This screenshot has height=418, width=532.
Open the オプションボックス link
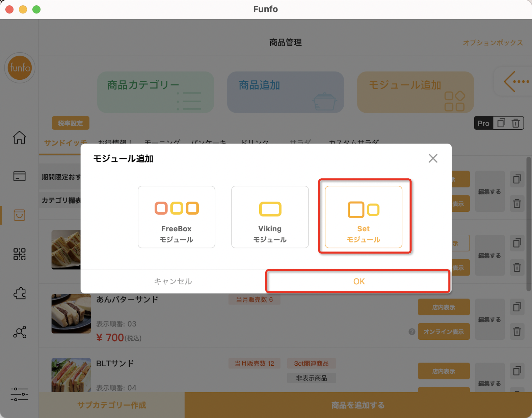click(493, 43)
